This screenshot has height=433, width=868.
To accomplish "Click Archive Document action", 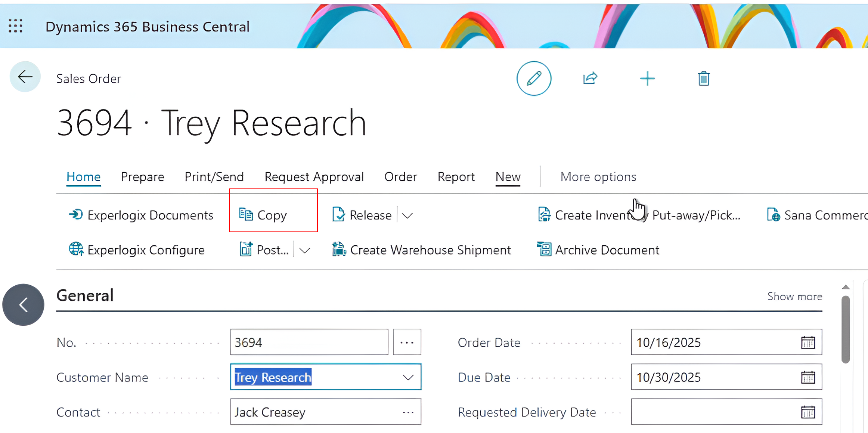I will [598, 250].
